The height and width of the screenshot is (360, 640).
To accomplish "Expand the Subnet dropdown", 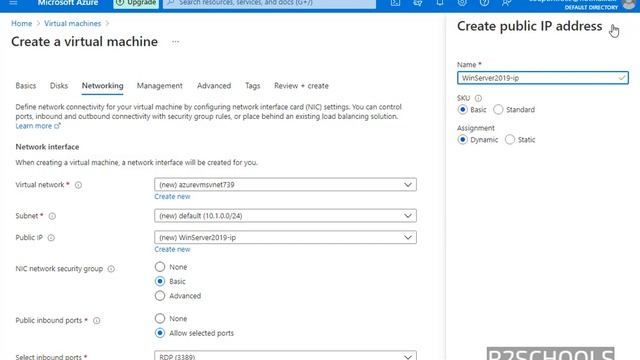I will (285, 216).
